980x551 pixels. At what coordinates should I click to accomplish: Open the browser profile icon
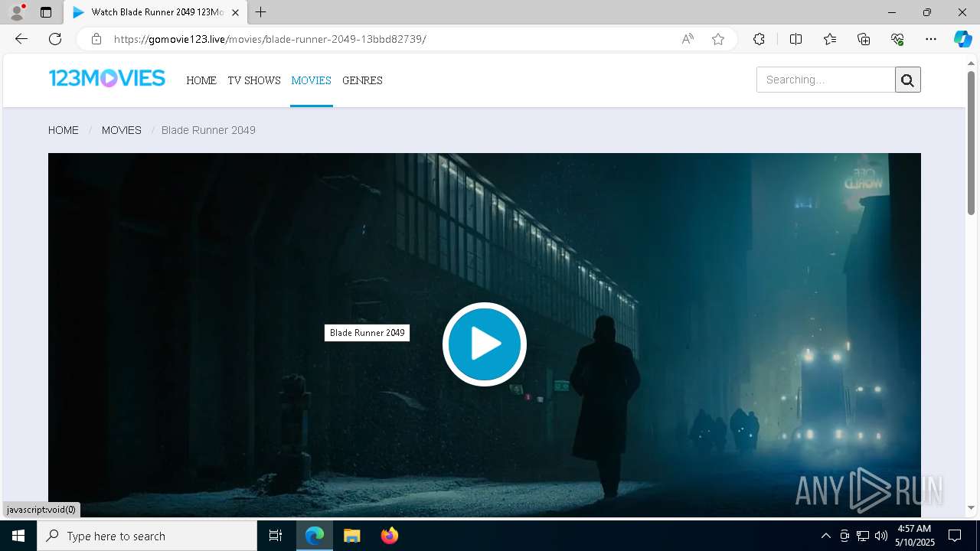(x=17, y=12)
